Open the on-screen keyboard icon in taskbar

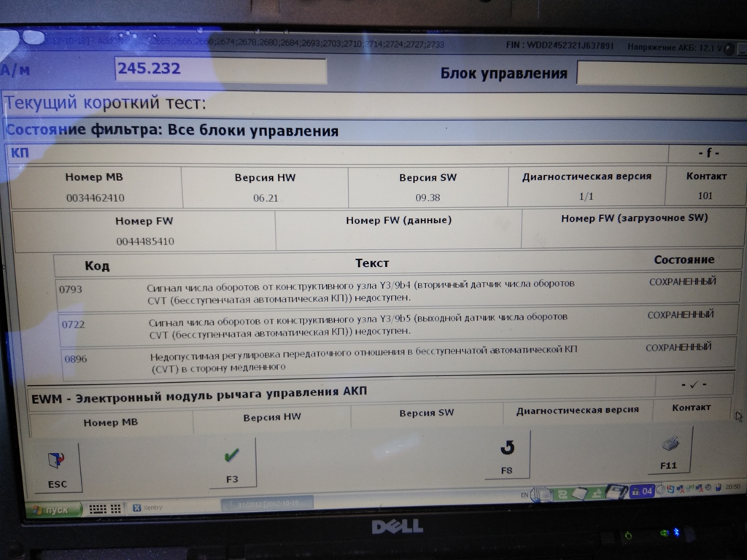104,509
